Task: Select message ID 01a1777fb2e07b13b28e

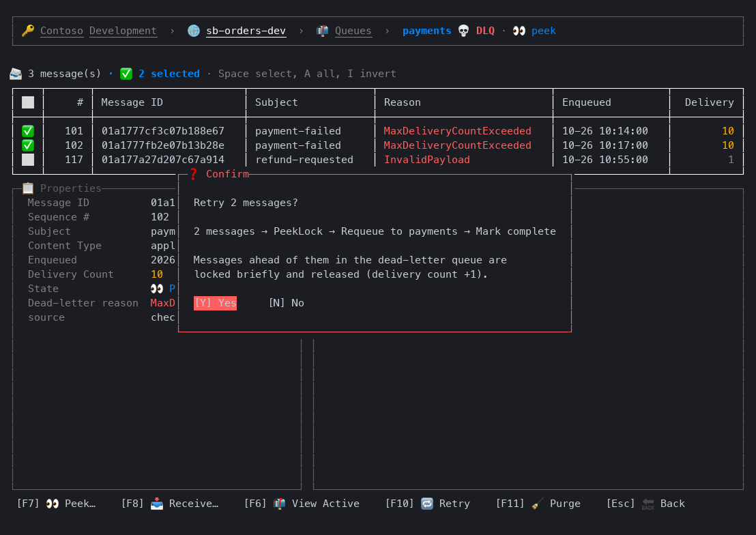Action: click(x=163, y=145)
